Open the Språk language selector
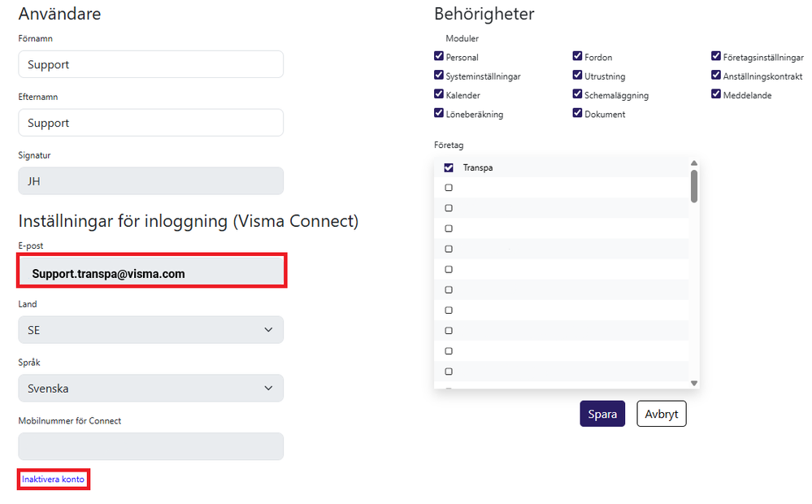Image resolution: width=812 pixels, height=504 pixels. (150, 388)
